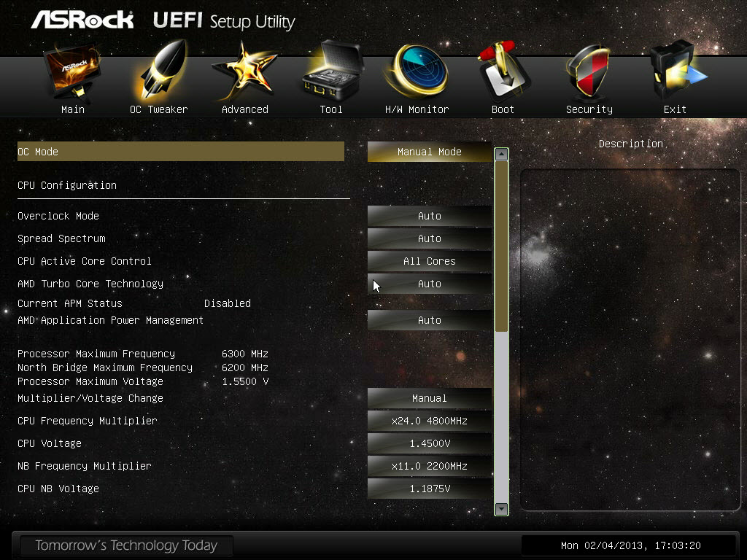
Task: Click the 6300 MHz value
Action: coord(245,354)
